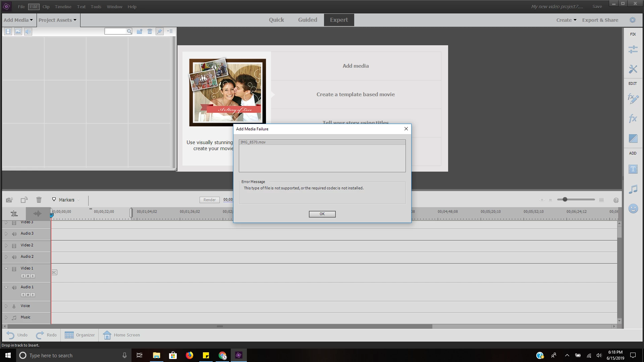
Task: Expand the Video 2 track
Action: pyautogui.click(x=6, y=245)
